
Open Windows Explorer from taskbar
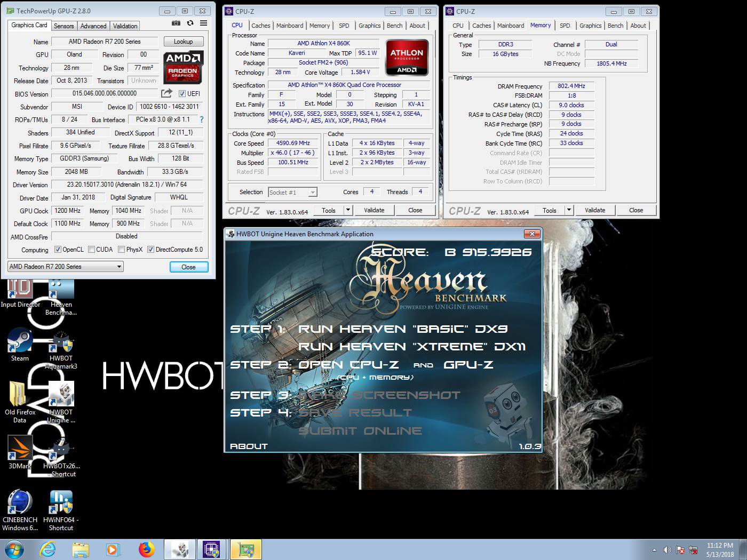81,549
